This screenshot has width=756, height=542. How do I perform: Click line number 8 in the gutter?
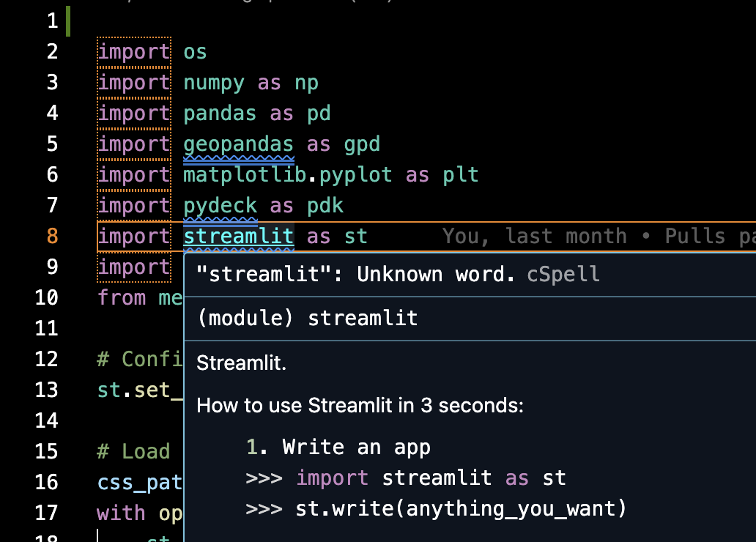(x=52, y=237)
